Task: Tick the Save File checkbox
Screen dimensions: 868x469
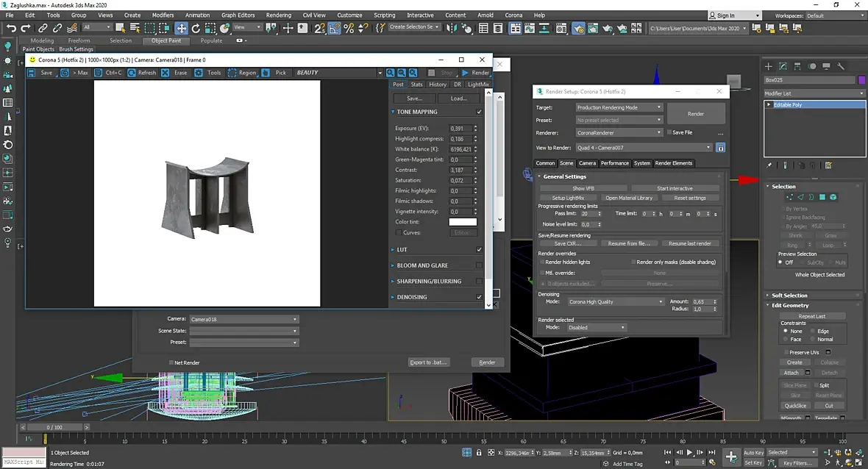Action: coord(669,132)
